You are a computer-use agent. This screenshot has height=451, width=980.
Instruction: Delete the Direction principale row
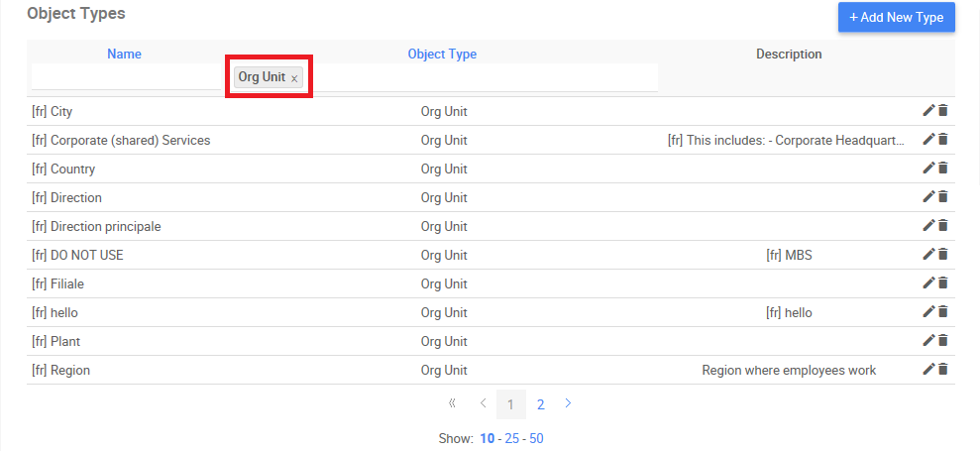click(x=943, y=226)
